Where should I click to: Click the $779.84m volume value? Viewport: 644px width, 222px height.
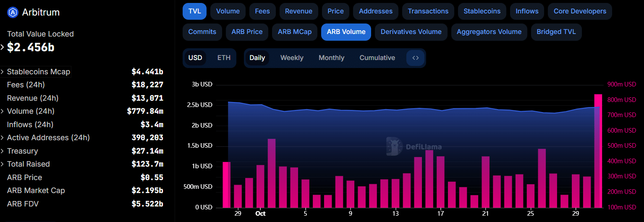[145, 111]
